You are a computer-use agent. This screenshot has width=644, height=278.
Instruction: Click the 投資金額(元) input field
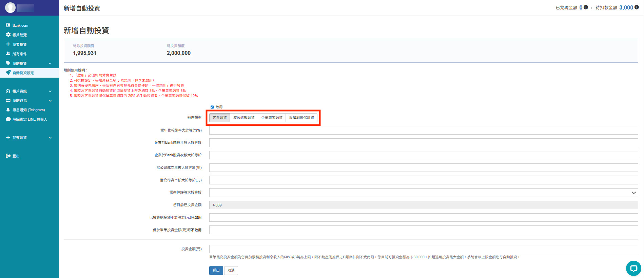(x=423, y=249)
